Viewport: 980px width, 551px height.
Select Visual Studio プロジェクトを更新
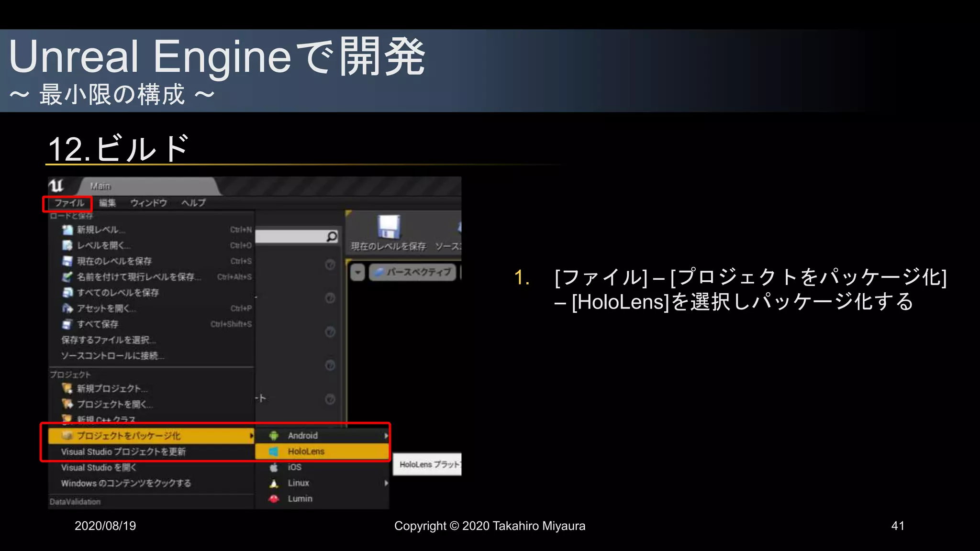151,452
